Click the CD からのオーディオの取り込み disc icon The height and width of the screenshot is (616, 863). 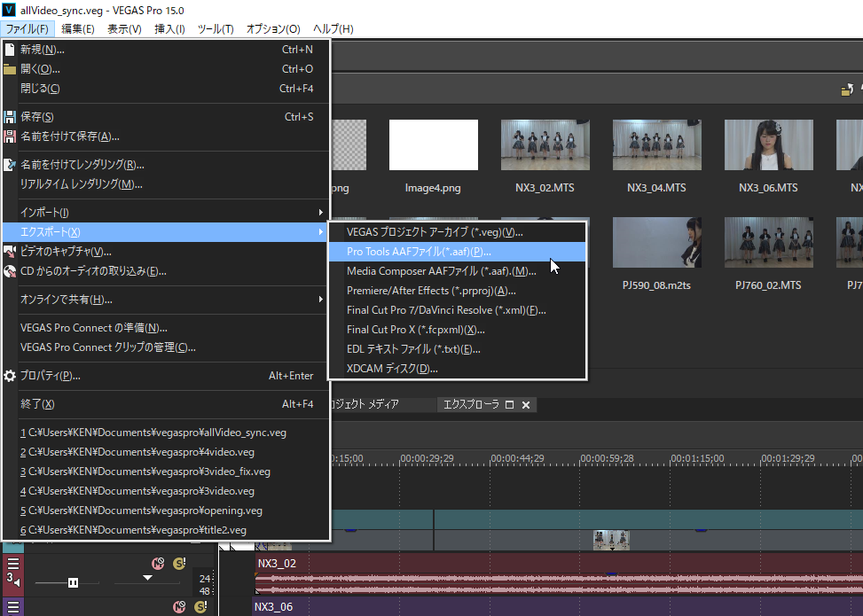point(10,271)
